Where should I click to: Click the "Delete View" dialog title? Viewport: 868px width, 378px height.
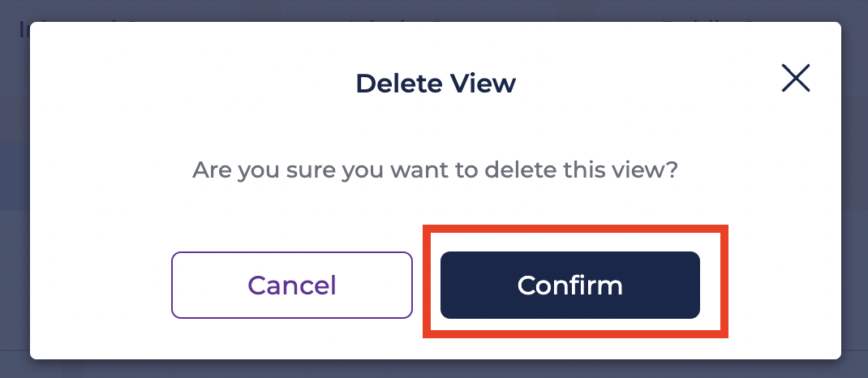coord(436,84)
